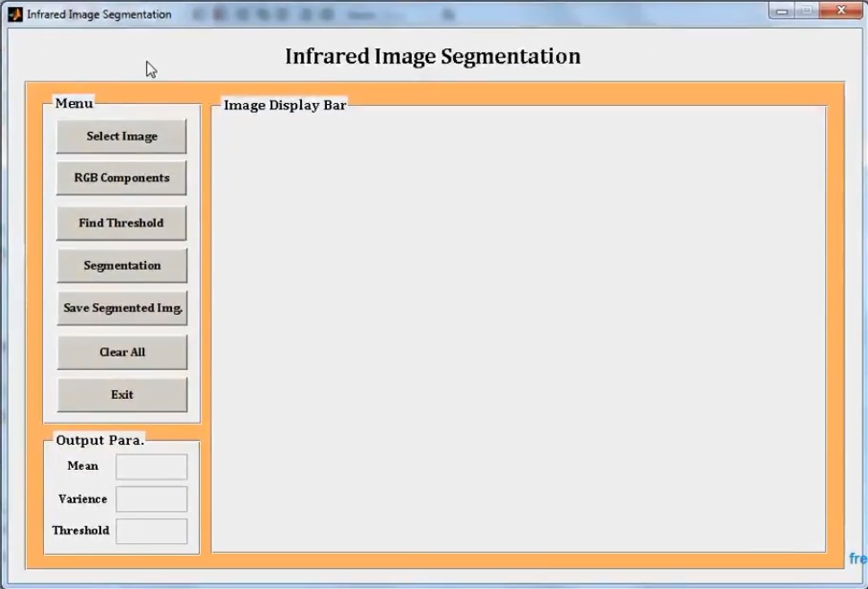Click the window restore button
Image resolution: width=868 pixels, height=589 pixels.
pos(808,10)
